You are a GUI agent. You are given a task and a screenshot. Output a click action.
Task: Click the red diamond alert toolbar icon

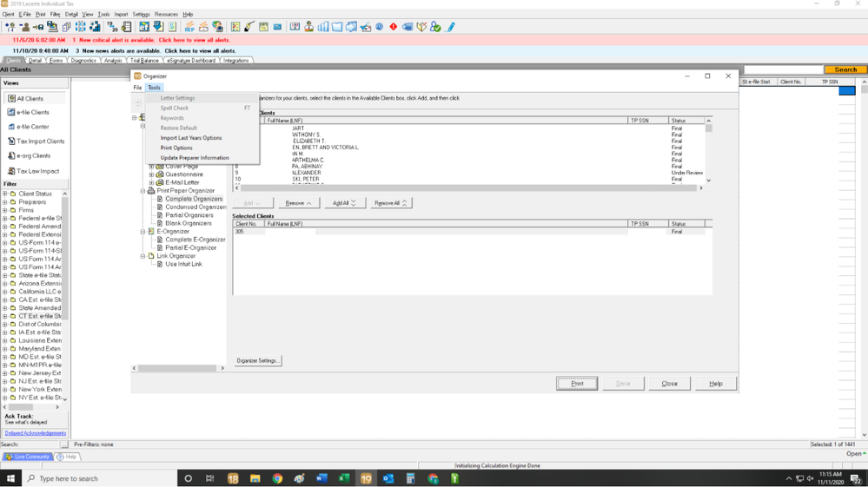393,27
